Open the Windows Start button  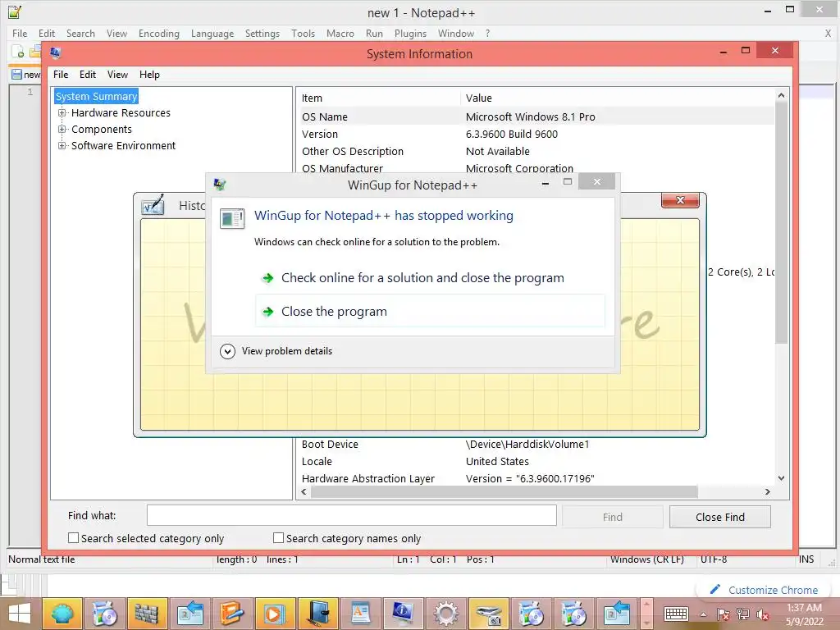pyautogui.click(x=20, y=614)
